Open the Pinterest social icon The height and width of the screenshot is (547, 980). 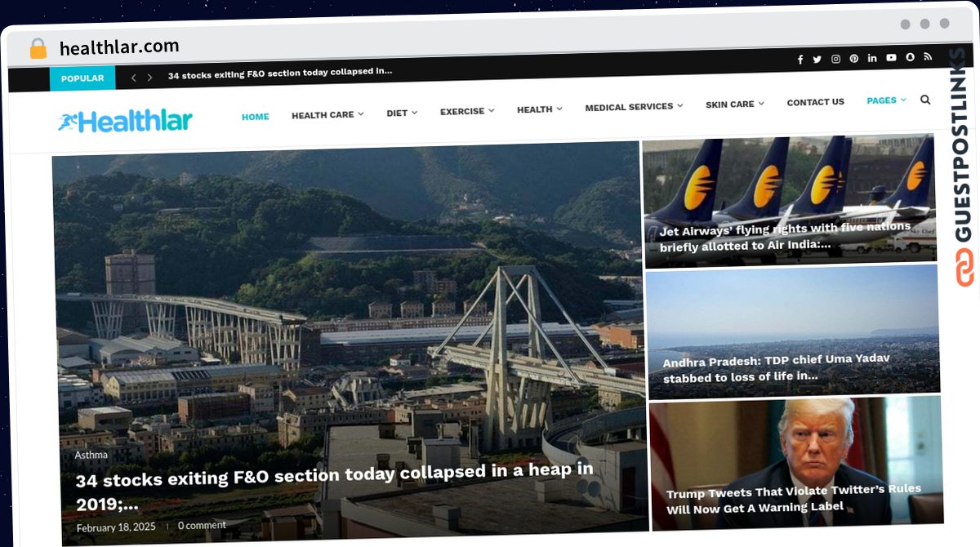853,59
